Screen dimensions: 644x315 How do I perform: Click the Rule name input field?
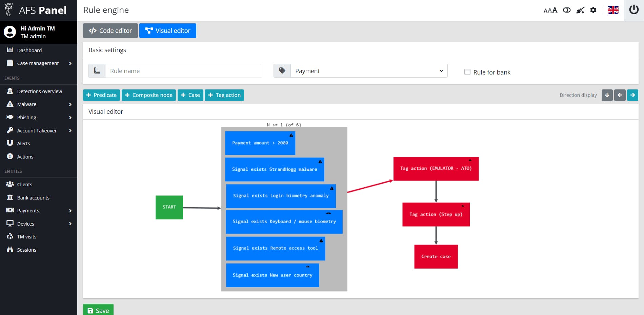[183, 71]
